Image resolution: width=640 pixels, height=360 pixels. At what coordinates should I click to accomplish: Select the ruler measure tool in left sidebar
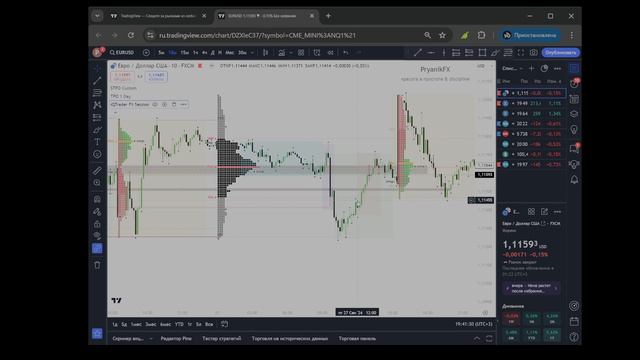pos(97,171)
